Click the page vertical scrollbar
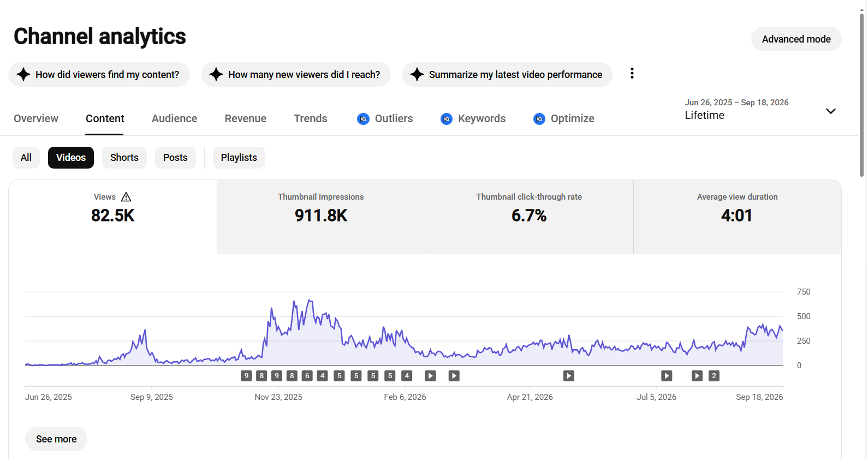This screenshot has height=461, width=868. (x=862, y=95)
